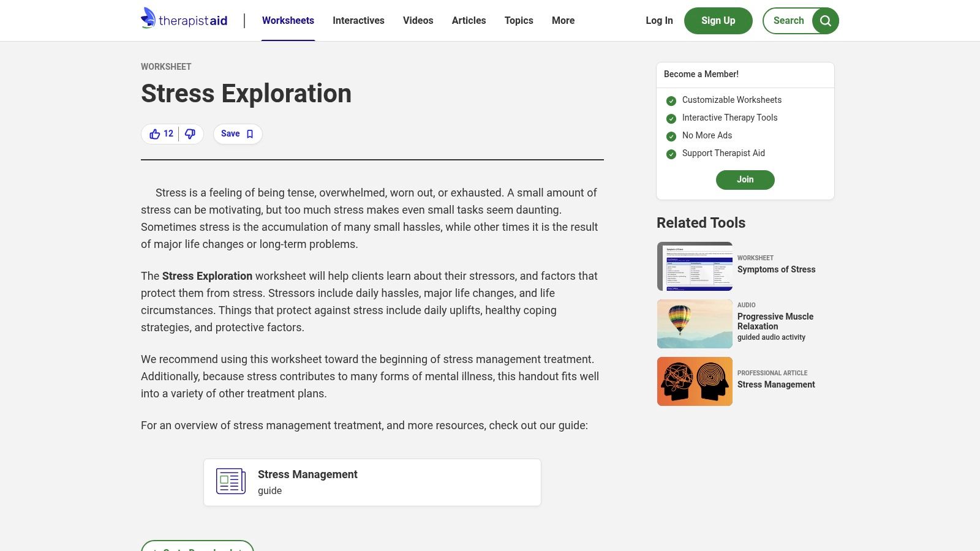
Task: Open the Worksheets tab
Action: [288, 20]
